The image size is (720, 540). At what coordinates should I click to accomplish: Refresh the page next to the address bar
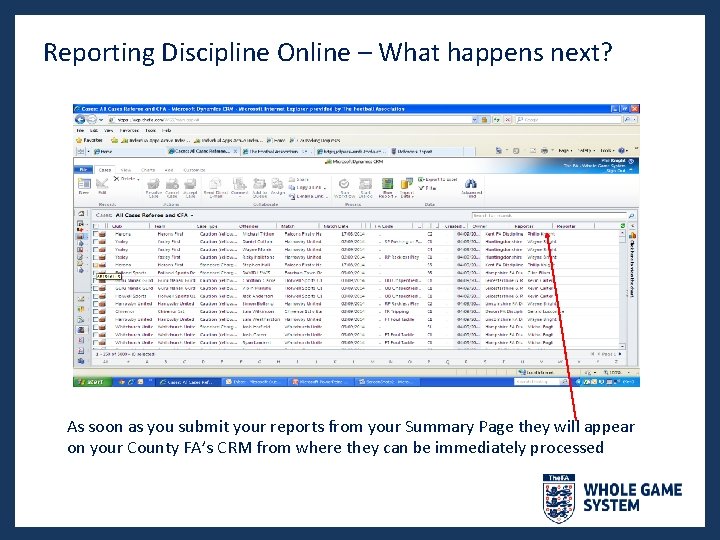coord(497,119)
